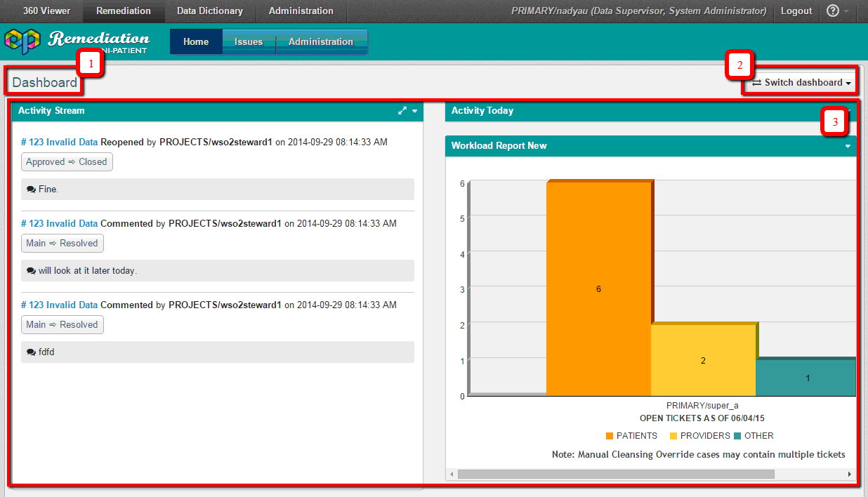Switch to the Issues tab

click(x=249, y=42)
